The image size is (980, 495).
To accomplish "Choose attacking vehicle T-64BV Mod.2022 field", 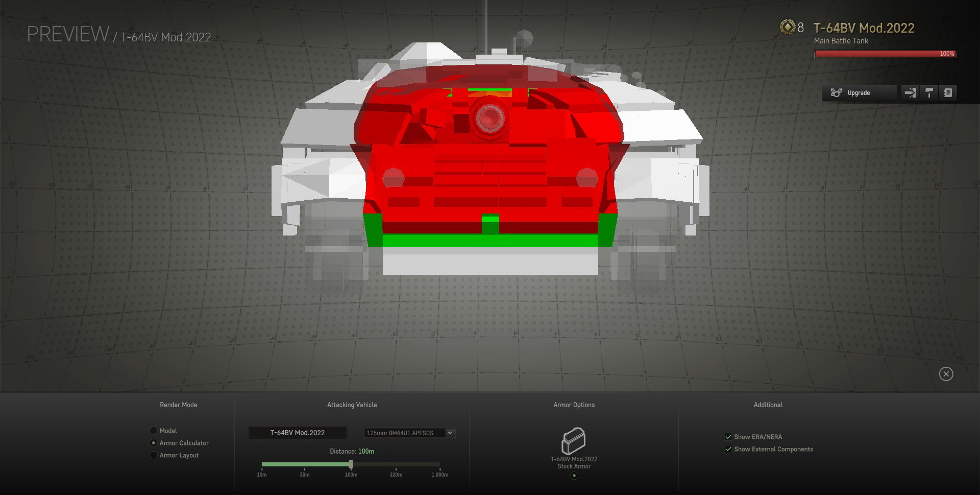I will 297,433.
